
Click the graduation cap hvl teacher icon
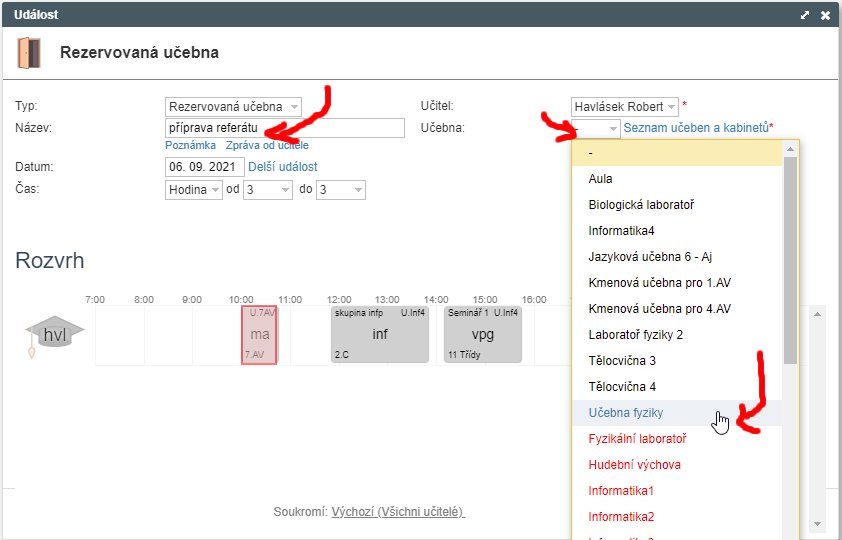click(55, 336)
